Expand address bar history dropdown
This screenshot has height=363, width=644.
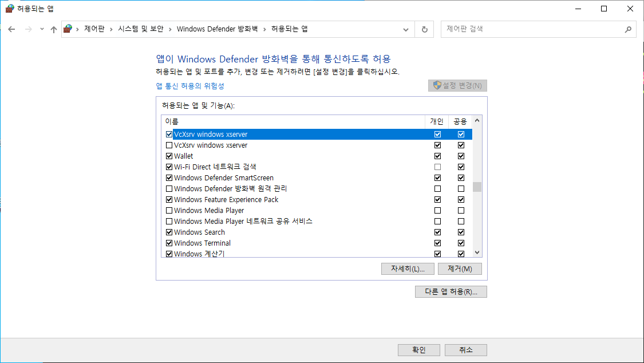(406, 30)
